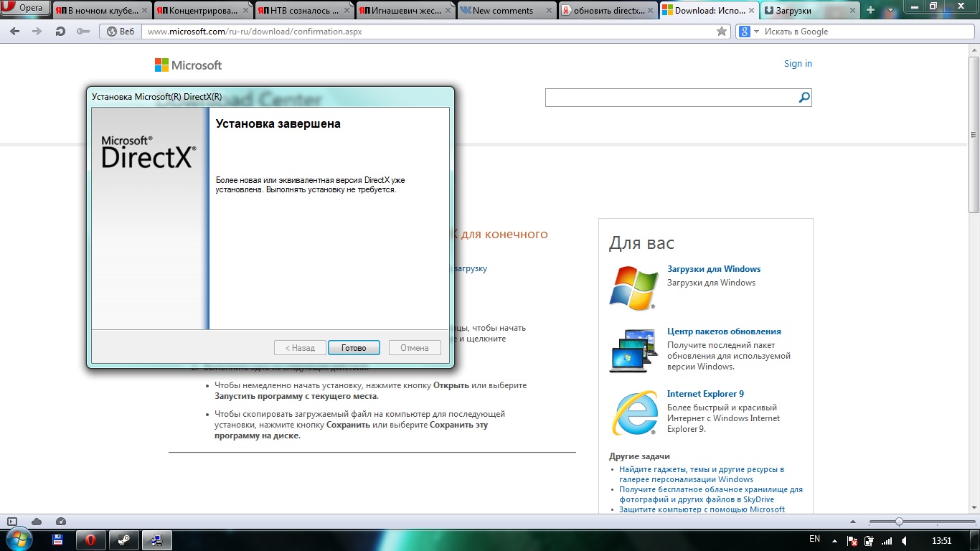Click the power plug tray icon
Viewport: 980px width, 551px height.
(870, 540)
